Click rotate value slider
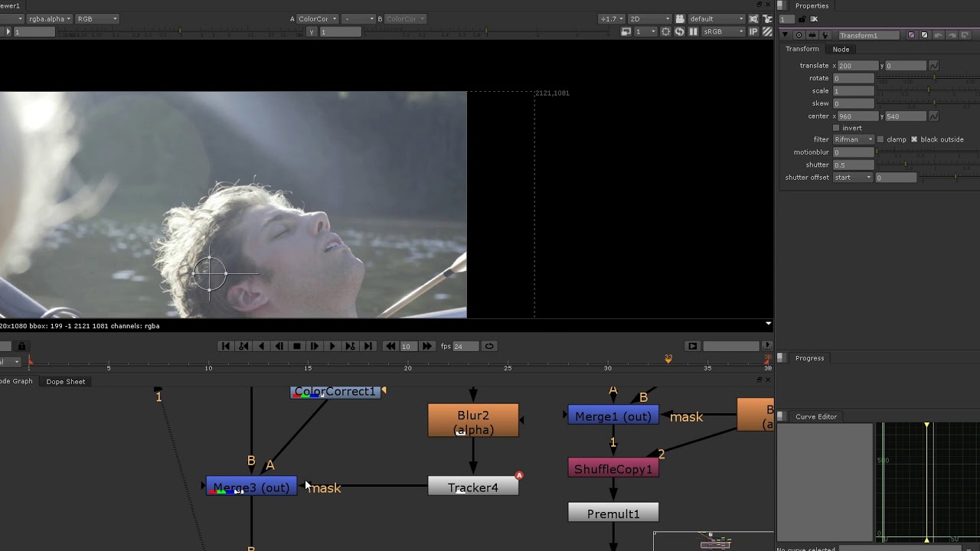Viewport: 980px width, 551px height. click(x=928, y=78)
